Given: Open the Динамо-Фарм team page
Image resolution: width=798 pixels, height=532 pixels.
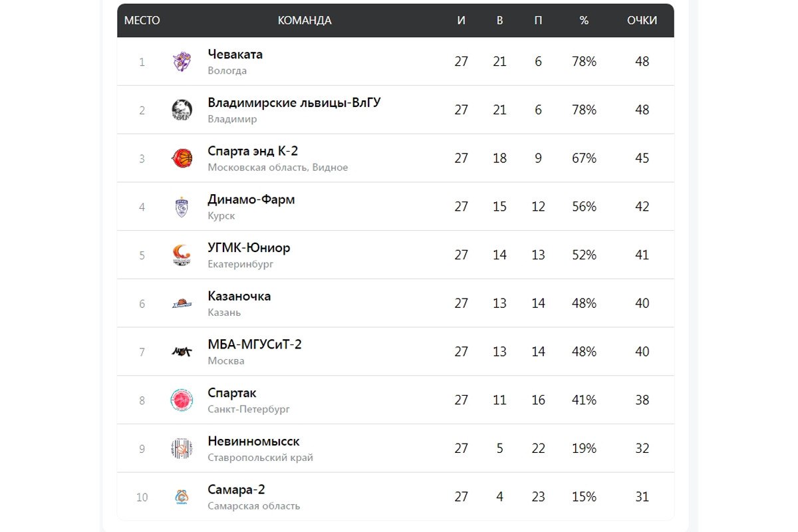Looking at the screenshot, I should 251,199.
